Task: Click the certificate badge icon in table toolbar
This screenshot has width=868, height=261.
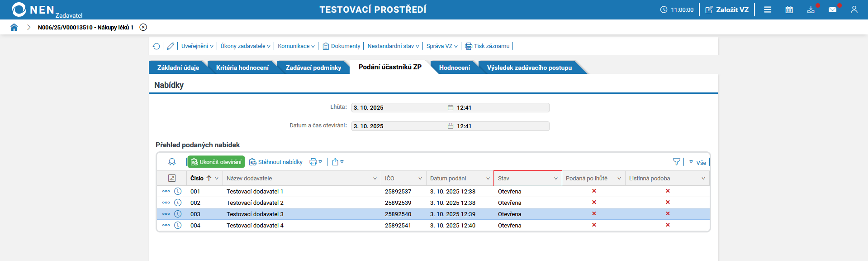Action: (172, 162)
